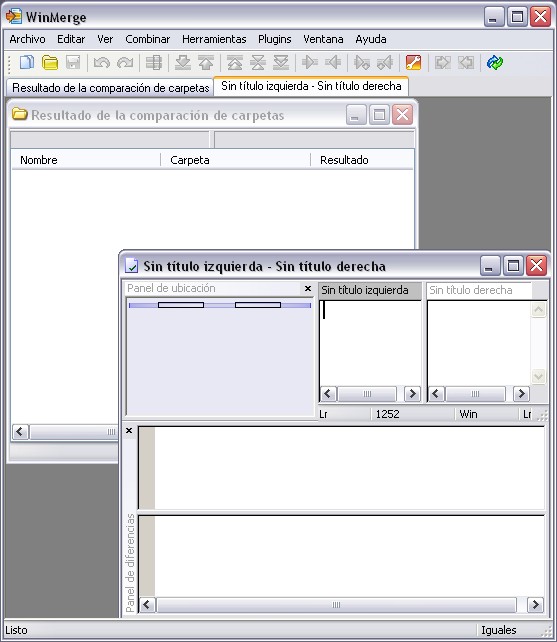
Task: Open Options with the wrench icon
Action: pos(413,63)
